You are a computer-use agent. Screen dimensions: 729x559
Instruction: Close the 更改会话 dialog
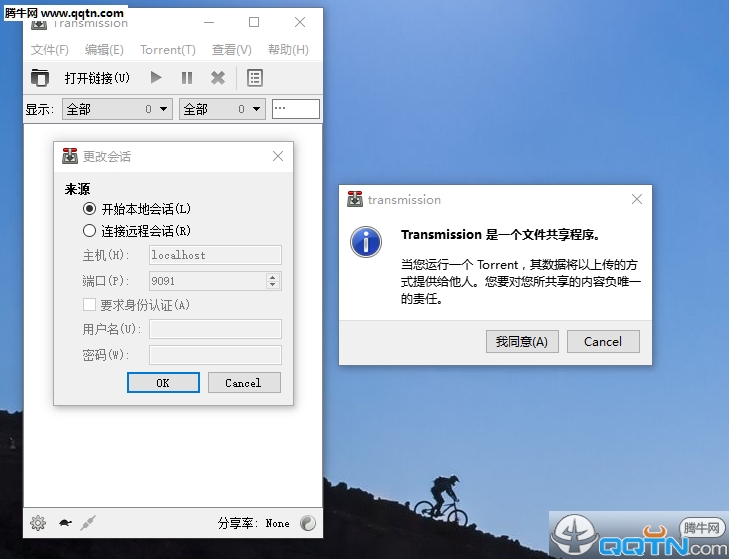[x=278, y=156]
